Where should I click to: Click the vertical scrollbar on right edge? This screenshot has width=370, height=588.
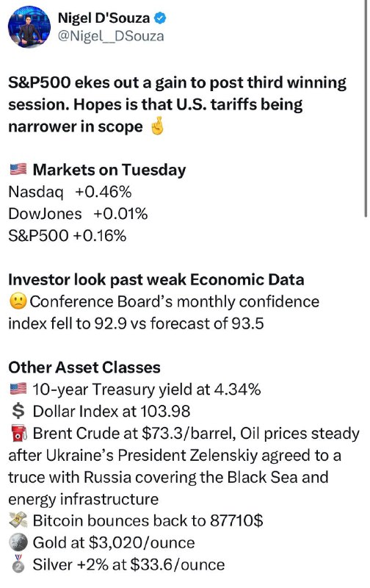point(366,108)
